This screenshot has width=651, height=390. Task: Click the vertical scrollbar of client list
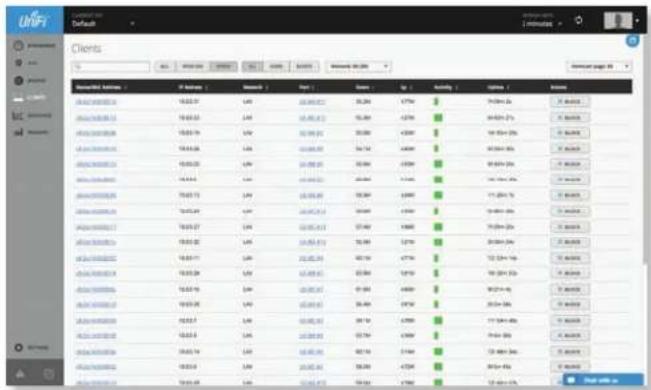point(646,150)
